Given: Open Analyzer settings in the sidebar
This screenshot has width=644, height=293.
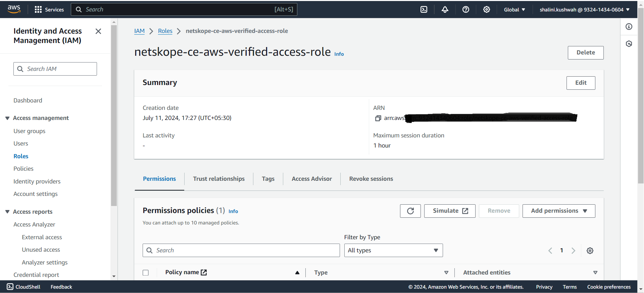Looking at the screenshot, I should point(45,262).
